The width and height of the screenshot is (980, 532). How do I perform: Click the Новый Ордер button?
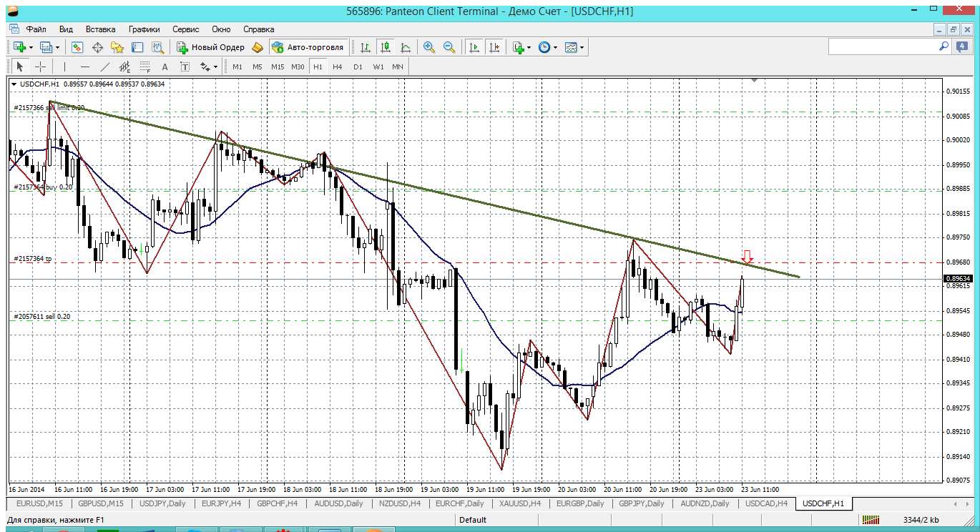[211, 47]
